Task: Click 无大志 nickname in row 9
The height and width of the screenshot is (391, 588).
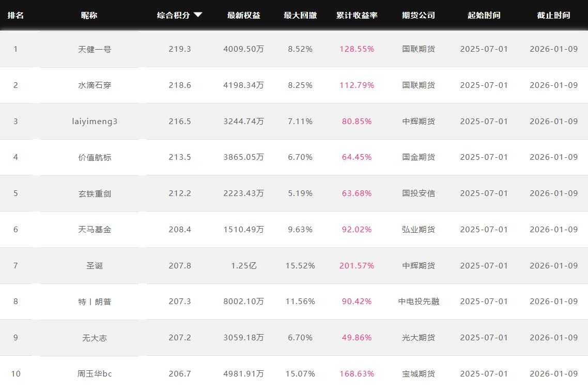Action: click(95, 338)
